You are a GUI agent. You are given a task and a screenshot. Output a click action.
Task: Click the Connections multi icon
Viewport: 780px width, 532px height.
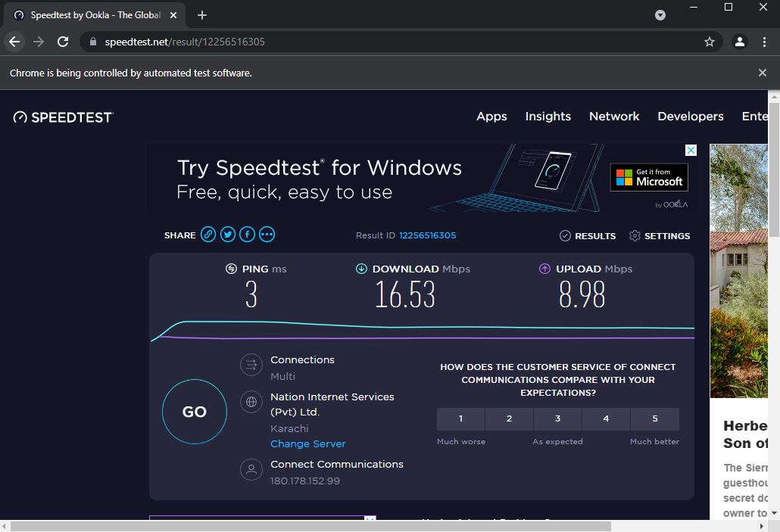click(251, 365)
